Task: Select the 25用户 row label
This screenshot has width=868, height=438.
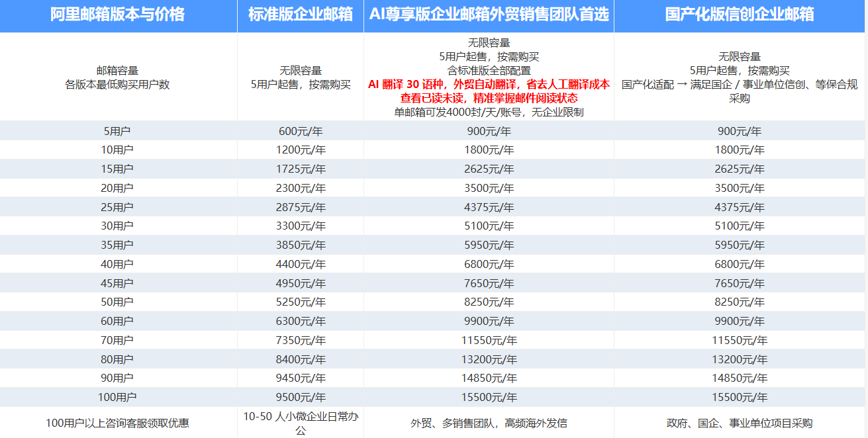Action: 118,207
